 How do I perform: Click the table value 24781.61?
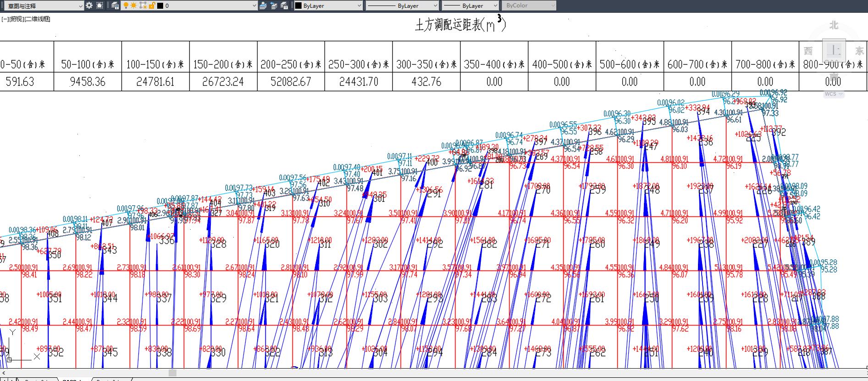click(155, 82)
